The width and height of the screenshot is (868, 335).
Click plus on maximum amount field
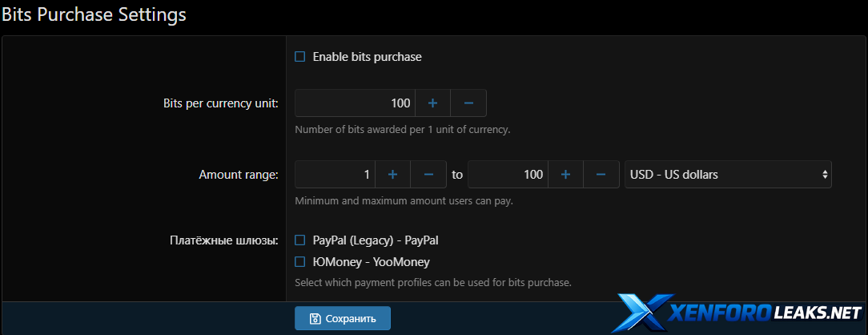click(565, 175)
